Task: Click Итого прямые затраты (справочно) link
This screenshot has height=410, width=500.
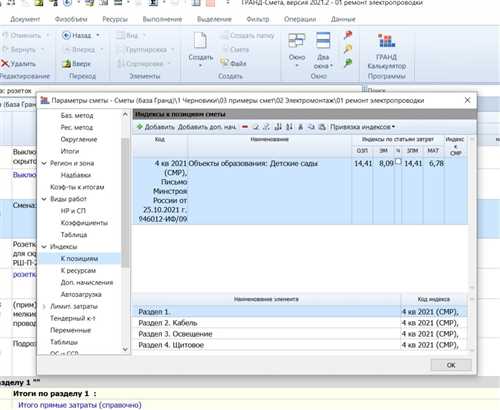Action: pos(80,405)
